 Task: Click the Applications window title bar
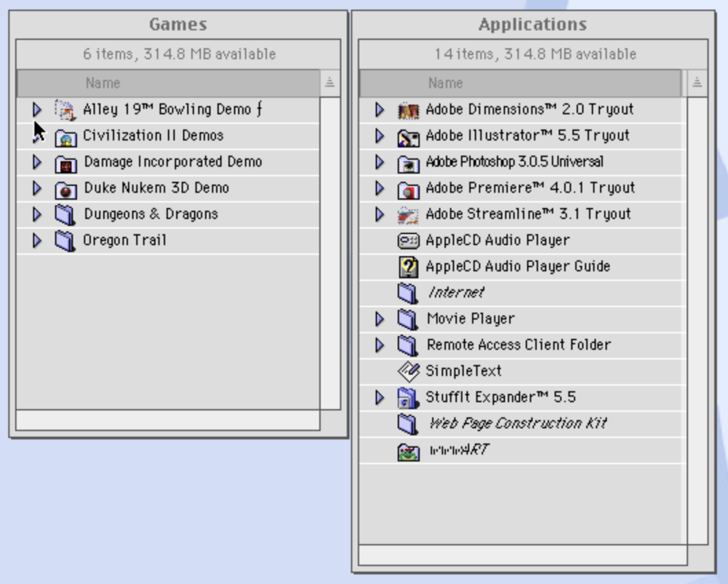tap(533, 24)
